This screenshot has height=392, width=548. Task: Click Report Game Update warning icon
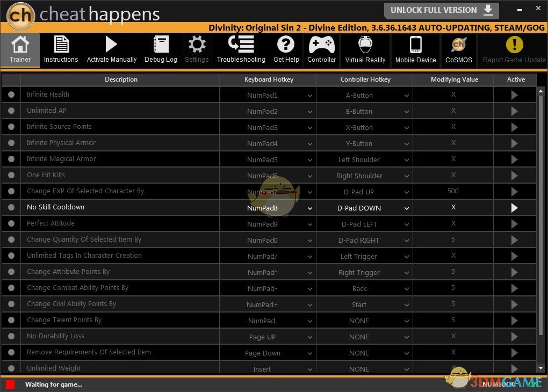point(515,45)
